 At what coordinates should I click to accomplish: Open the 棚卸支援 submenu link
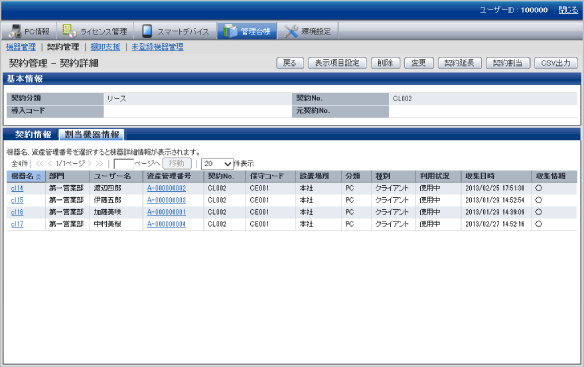coord(105,47)
